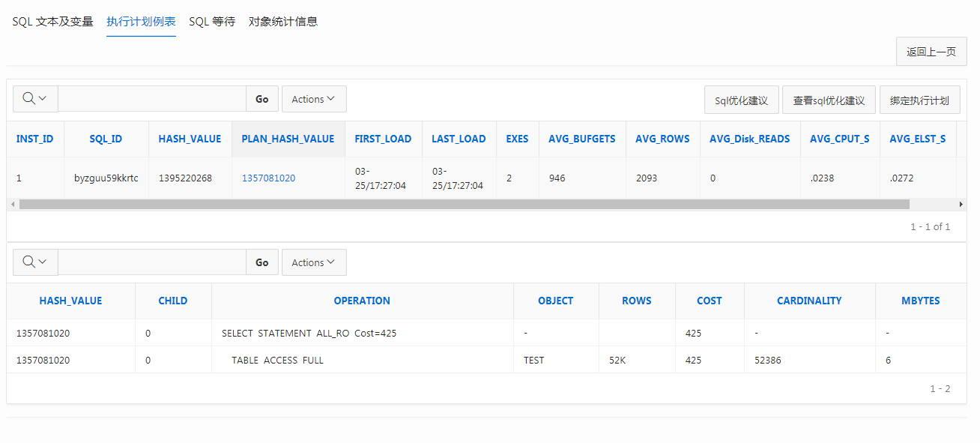Click AVG_ELST_S column header
The image size is (980, 443).
point(918,139)
